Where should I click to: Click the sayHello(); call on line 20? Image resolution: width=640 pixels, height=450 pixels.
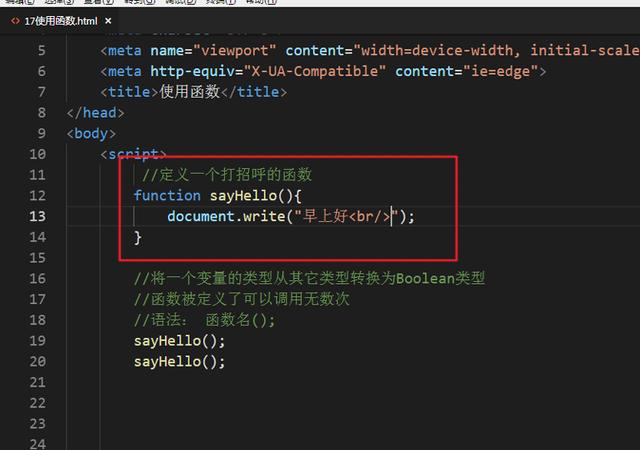180,361
